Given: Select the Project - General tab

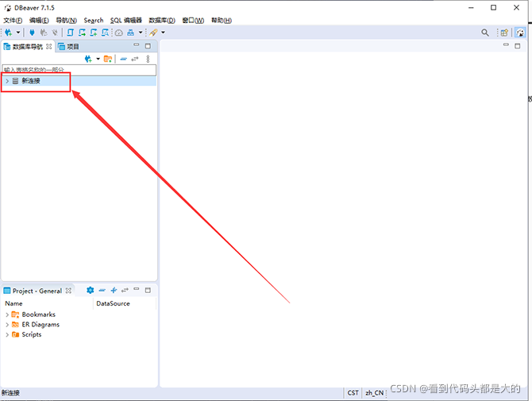Looking at the screenshot, I should click(37, 291).
